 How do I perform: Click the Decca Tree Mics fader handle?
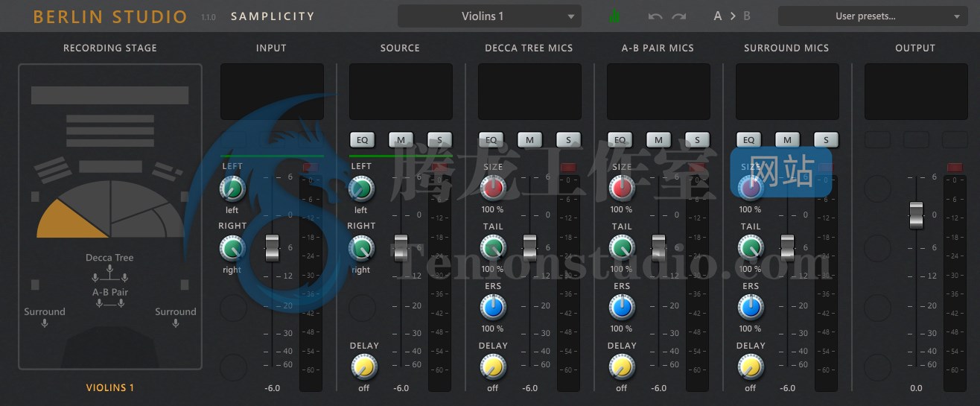click(x=530, y=247)
